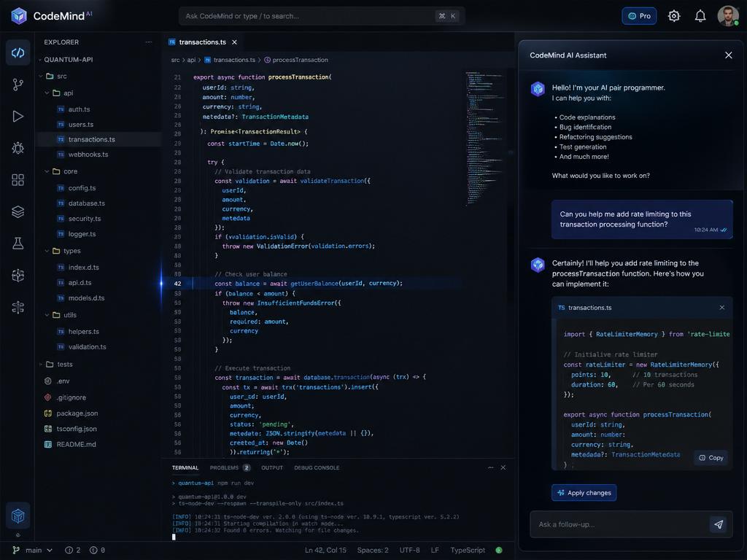
Task: Open Explorer more options ellipsis
Action: [149, 42]
